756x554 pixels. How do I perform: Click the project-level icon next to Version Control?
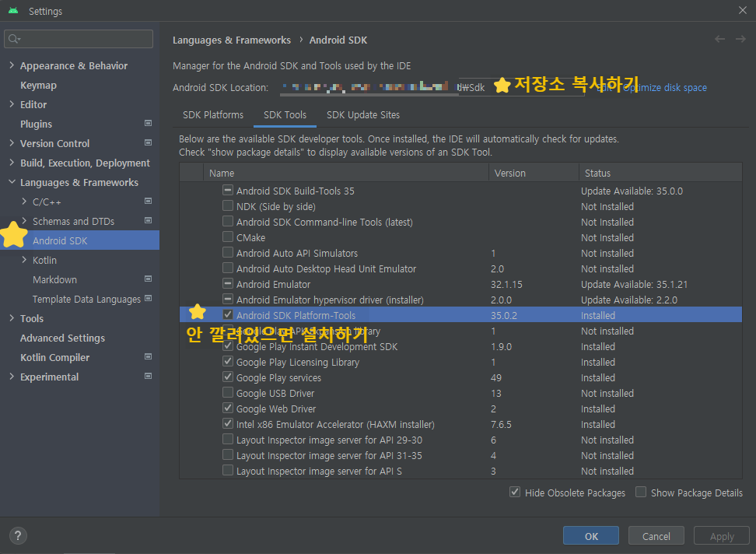coord(148,142)
